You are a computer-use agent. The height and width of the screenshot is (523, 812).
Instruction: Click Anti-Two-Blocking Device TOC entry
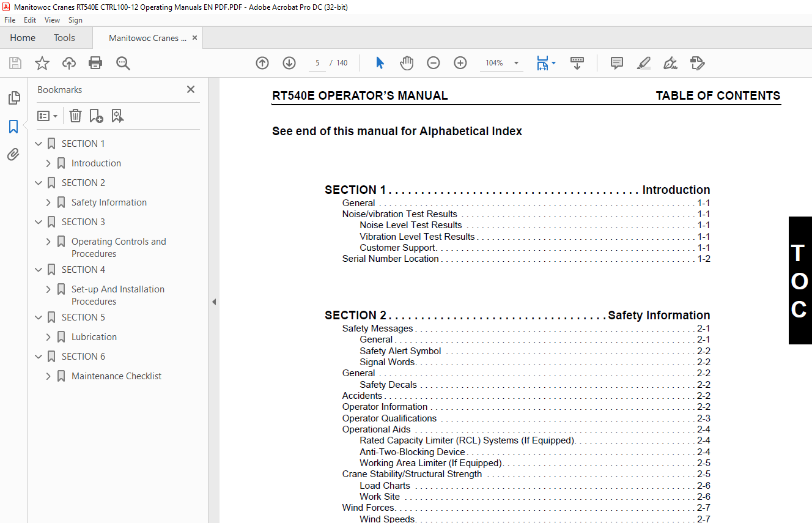412,452
